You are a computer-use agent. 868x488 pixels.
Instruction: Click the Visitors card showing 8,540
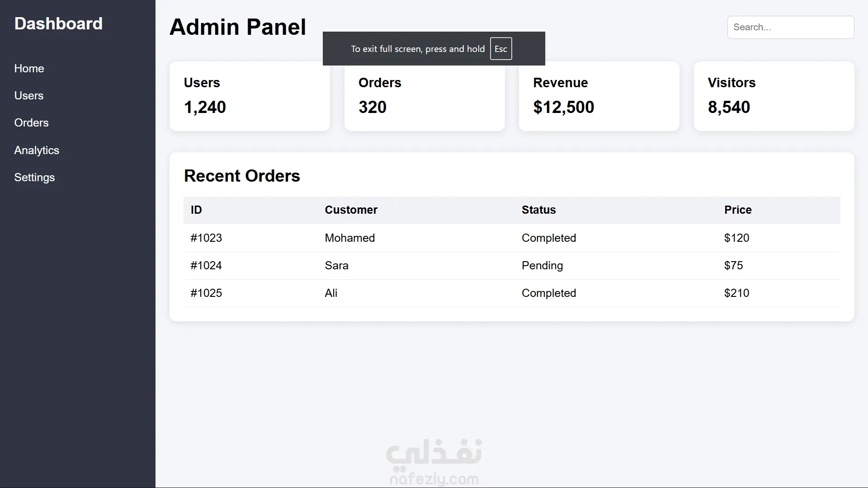pos(774,97)
